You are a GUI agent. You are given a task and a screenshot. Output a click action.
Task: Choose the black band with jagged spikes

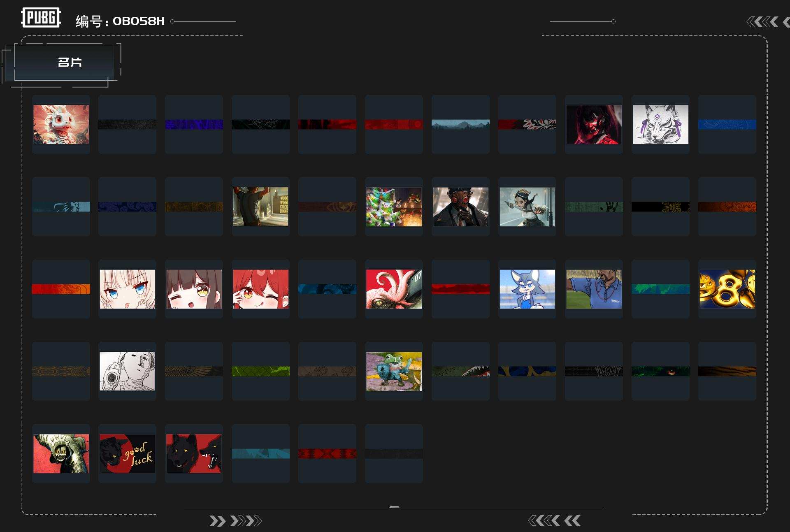(x=594, y=371)
